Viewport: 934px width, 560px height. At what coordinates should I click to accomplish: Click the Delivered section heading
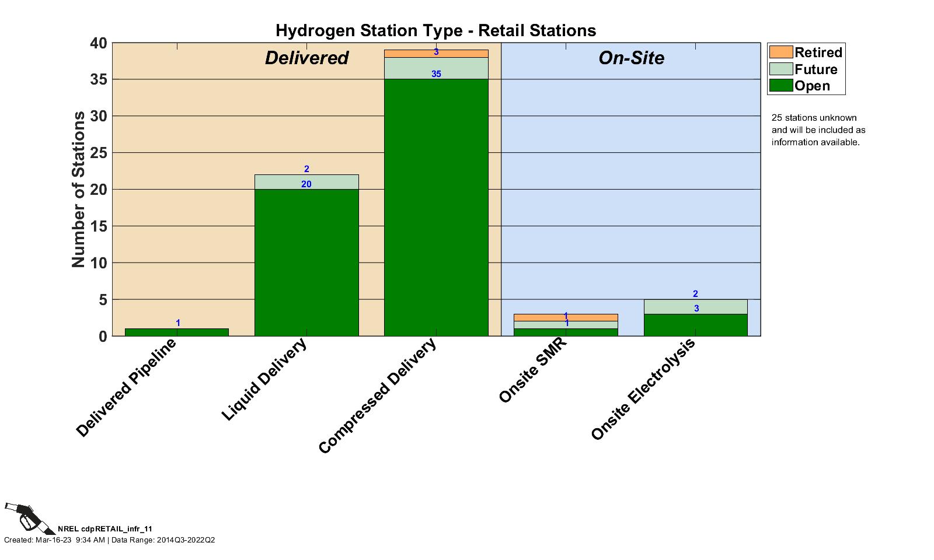306,58
